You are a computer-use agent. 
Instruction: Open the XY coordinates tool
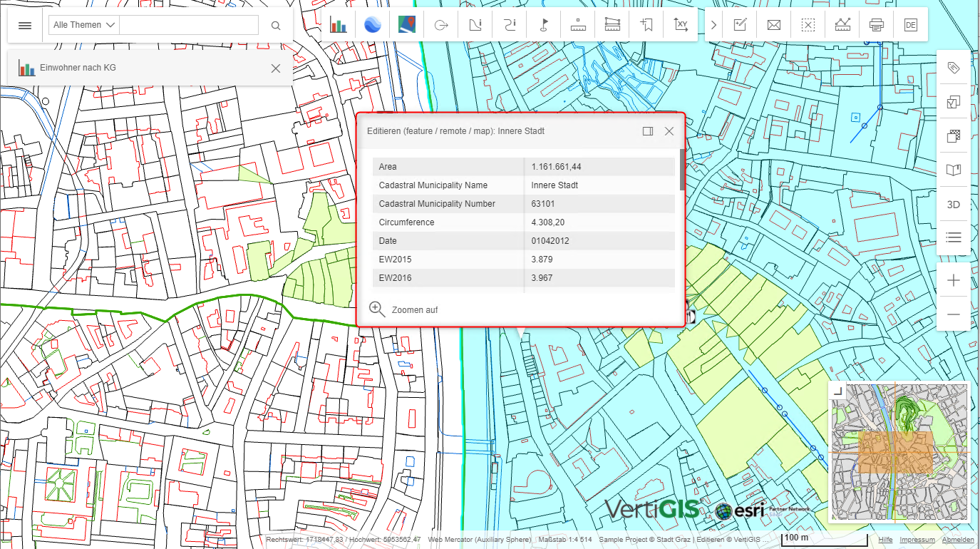tap(681, 24)
